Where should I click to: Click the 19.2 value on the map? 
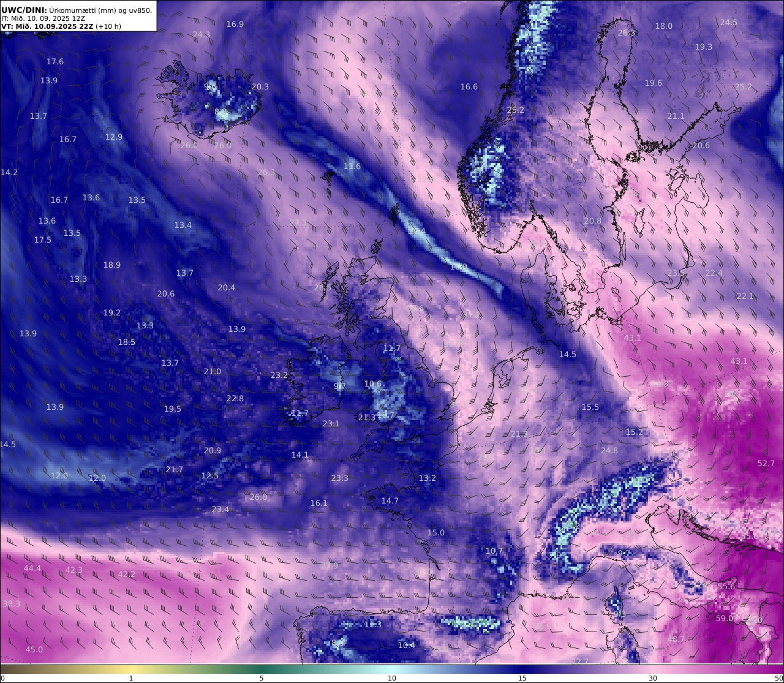[112, 312]
